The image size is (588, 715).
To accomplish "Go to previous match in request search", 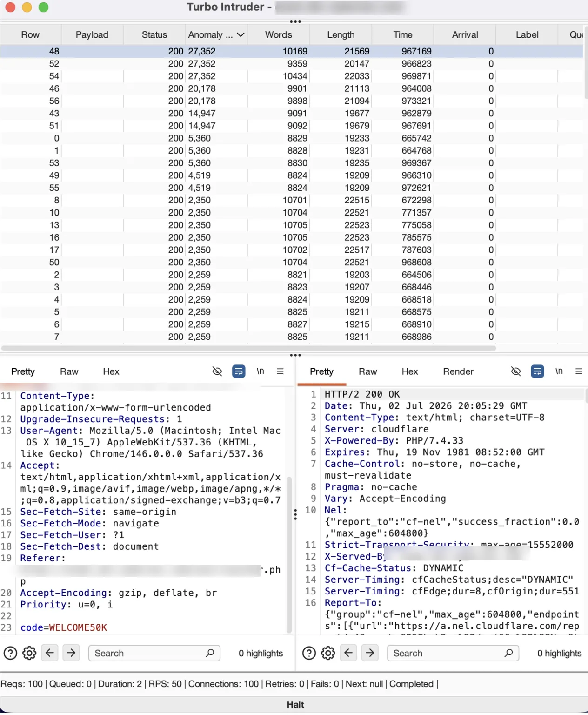I will click(x=50, y=653).
